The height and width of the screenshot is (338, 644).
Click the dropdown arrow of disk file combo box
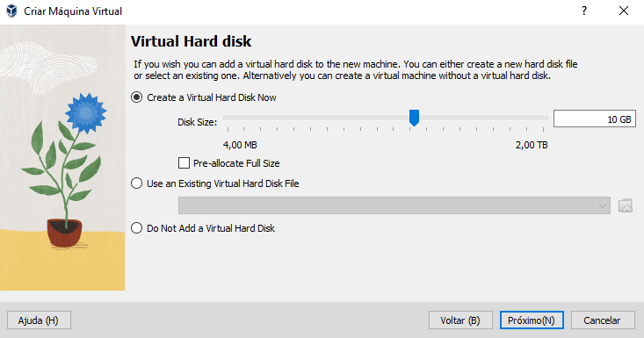tap(602, 206)
